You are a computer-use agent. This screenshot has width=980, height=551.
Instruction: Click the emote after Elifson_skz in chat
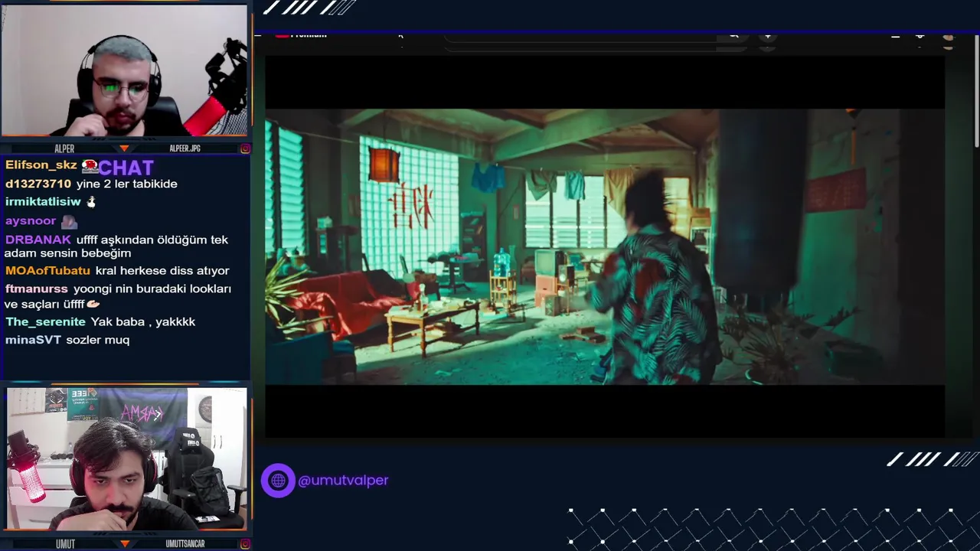90,165
